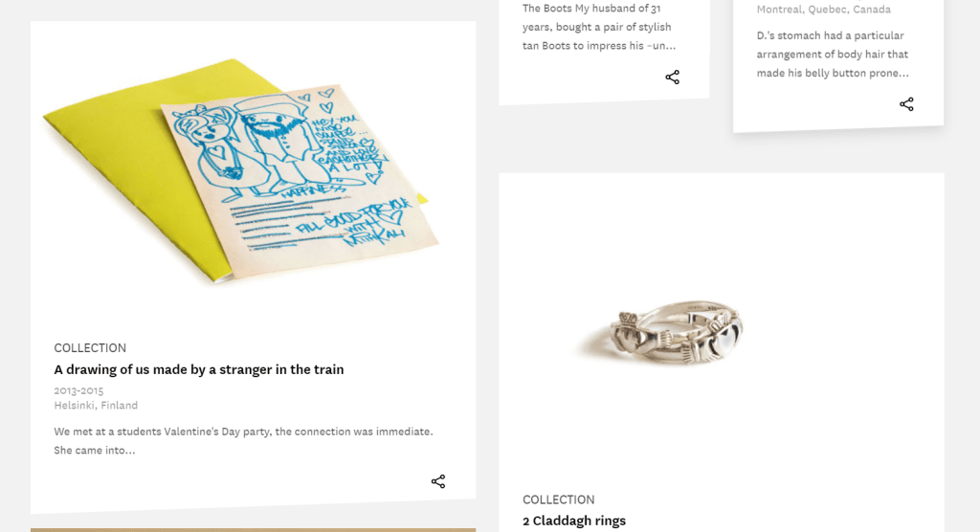The image size is (980, 532).
Task: Open the Boots husband story excerpt
Action: point(599,27)
